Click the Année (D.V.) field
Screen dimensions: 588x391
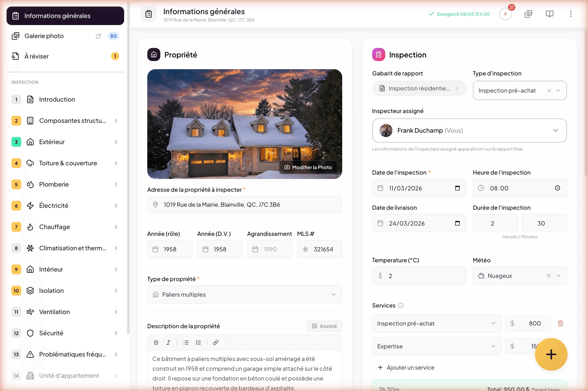point(220,249)
